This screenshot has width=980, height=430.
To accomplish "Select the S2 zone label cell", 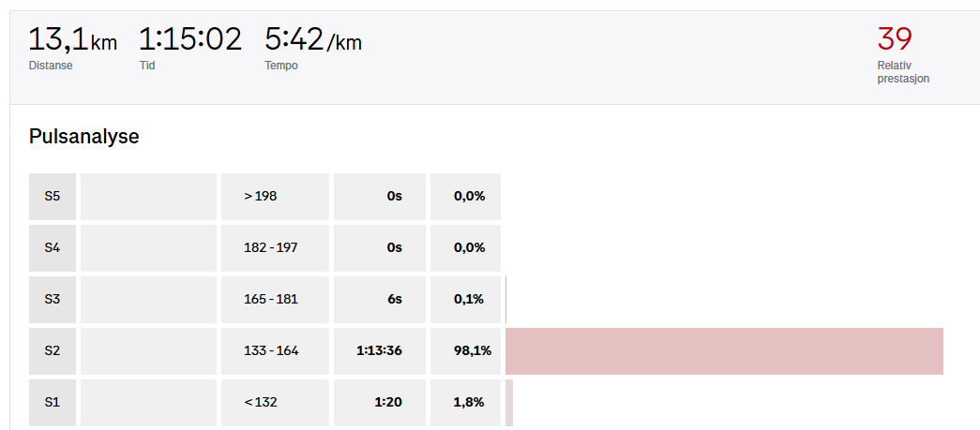I will pos(52,350).
